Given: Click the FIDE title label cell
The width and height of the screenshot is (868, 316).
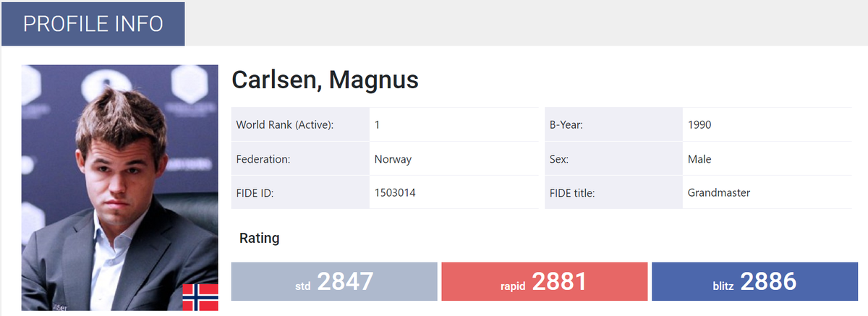Looking at the screenshot, I should coord(613,192).
